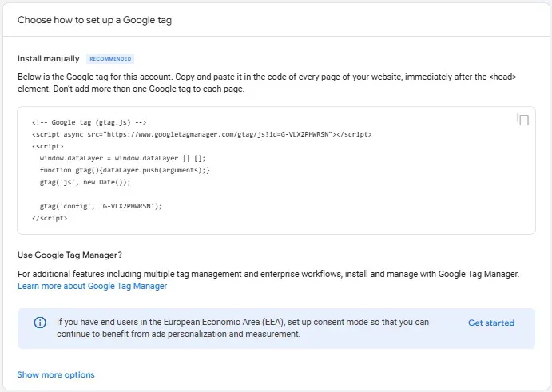This screenshot has width=552, height=392.
Task: Click the window.dataLayer code line
Action: point(122,158)
